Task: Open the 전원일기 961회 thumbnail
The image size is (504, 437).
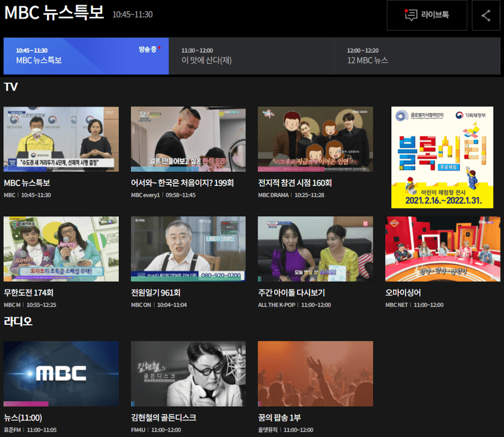Action: click(x=187, y=248)
